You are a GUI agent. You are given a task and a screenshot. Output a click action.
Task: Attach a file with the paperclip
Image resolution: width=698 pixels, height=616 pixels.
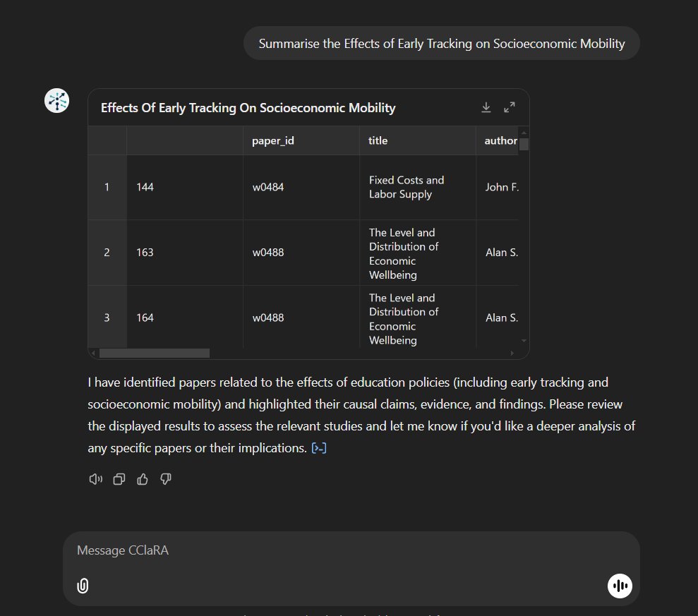point(83,586)
